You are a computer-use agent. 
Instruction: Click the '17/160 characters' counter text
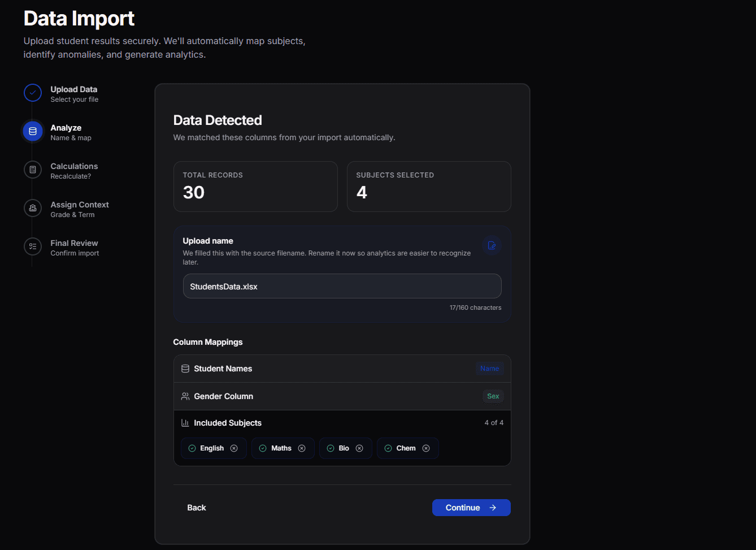(475, 308)
